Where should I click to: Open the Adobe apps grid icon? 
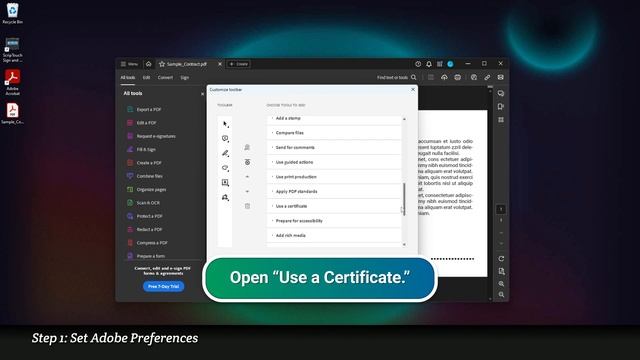(440, 64)
